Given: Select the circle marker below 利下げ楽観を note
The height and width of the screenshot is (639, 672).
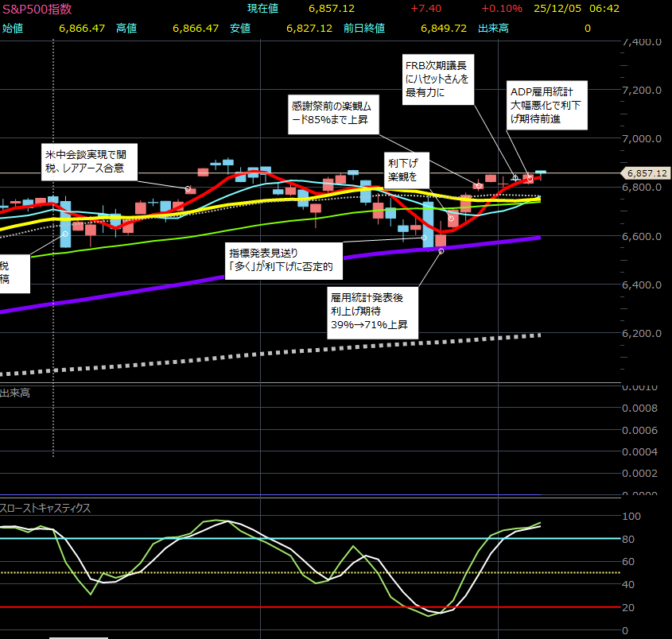Looking at the screenshot, I should coord(451,218).
